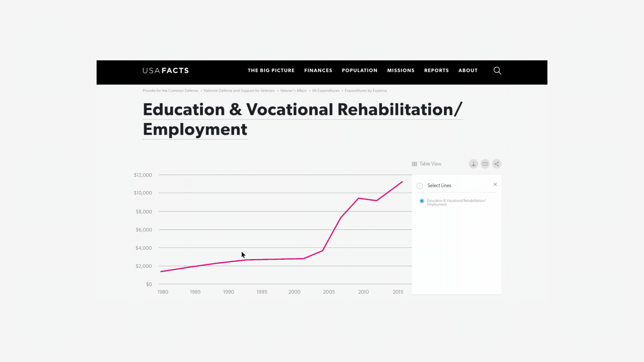Open the Missions menu
The image size is (644, 362).
[401, 70]
